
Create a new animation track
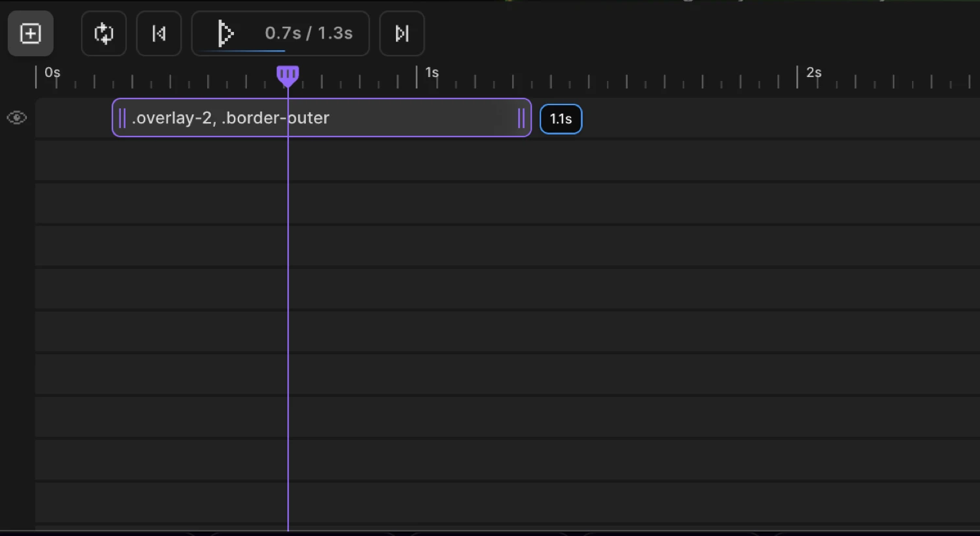coord(30,33)
